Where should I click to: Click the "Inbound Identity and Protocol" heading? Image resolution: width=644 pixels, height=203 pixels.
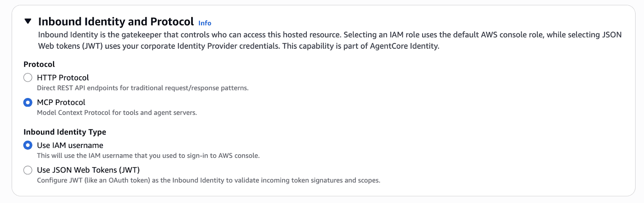point(116,21)
